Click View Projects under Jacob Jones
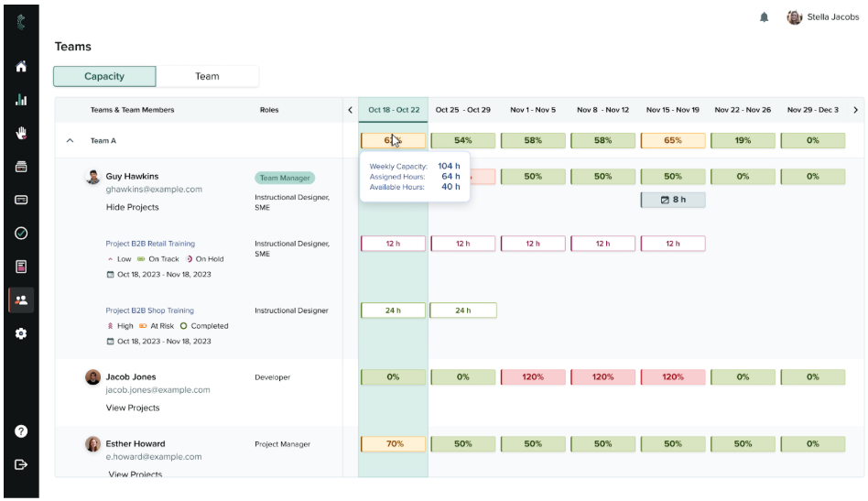The width and height of the screenshot is (868, 501). coord(133,408)
